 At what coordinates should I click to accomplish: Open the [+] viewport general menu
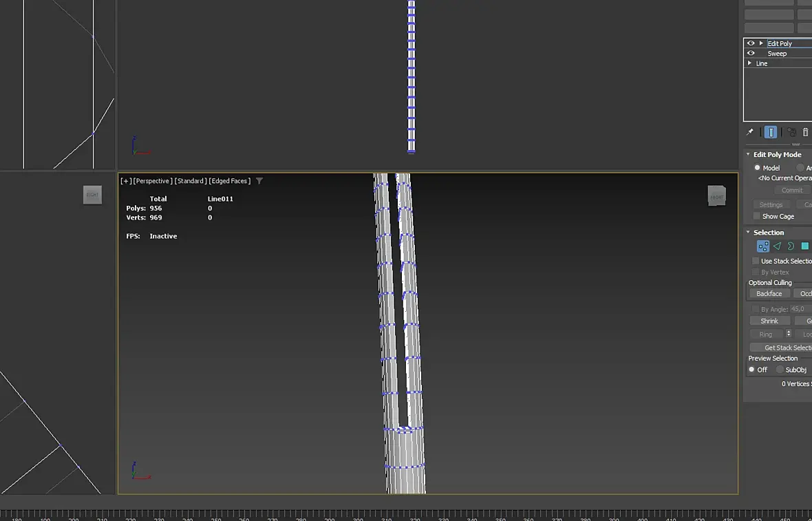(125, 181)
